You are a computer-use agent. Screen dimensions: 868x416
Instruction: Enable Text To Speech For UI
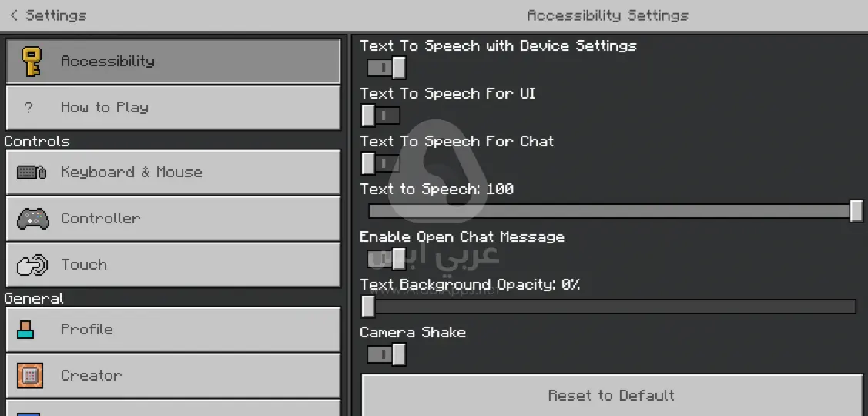coord(381,116)
